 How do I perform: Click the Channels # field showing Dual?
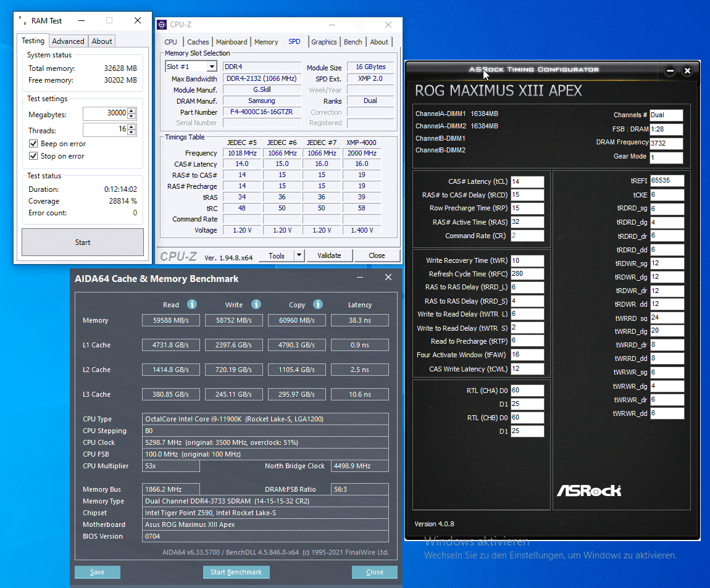point(666,115)
